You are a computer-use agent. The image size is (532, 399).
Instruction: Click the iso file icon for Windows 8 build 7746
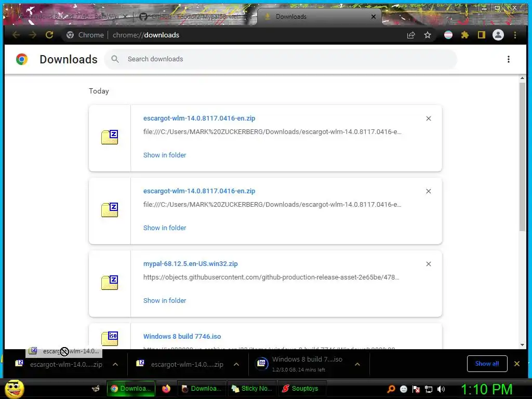[x=110, y=338]
